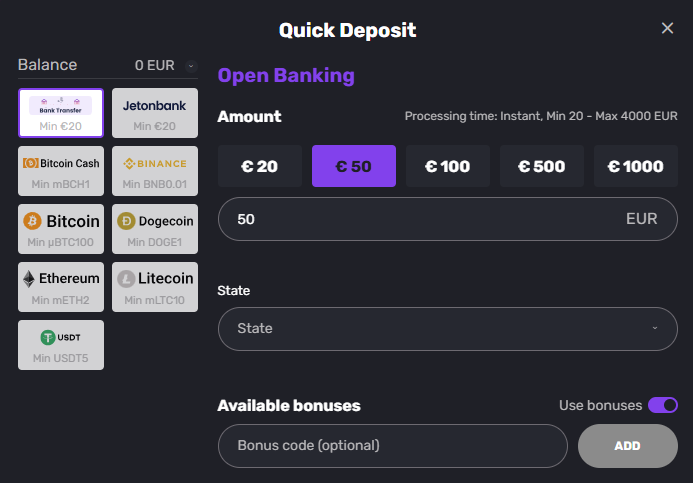The width and height of the screenshot is (693, 483).
Task: Select the €20 preset amount
Action: [x=260, y=166]
